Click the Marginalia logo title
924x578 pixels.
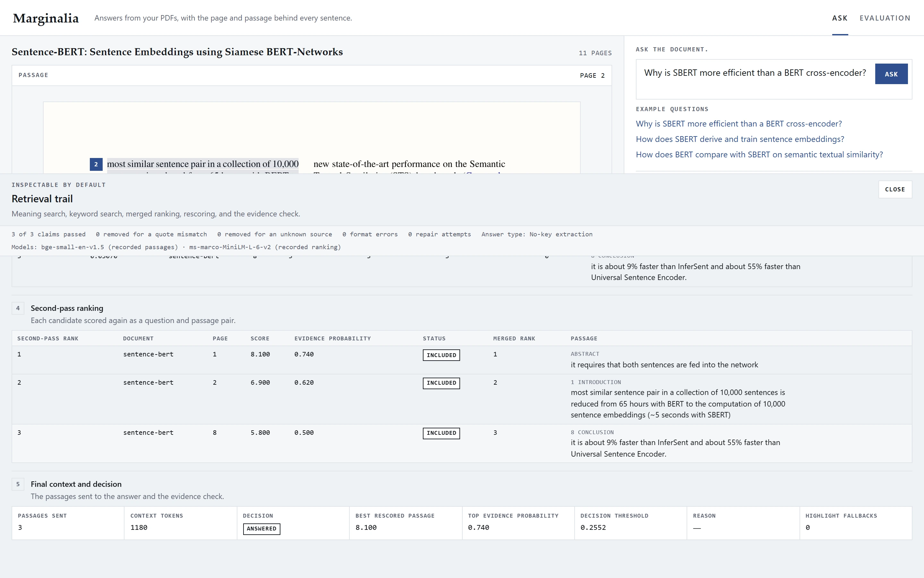coord(46,18)
